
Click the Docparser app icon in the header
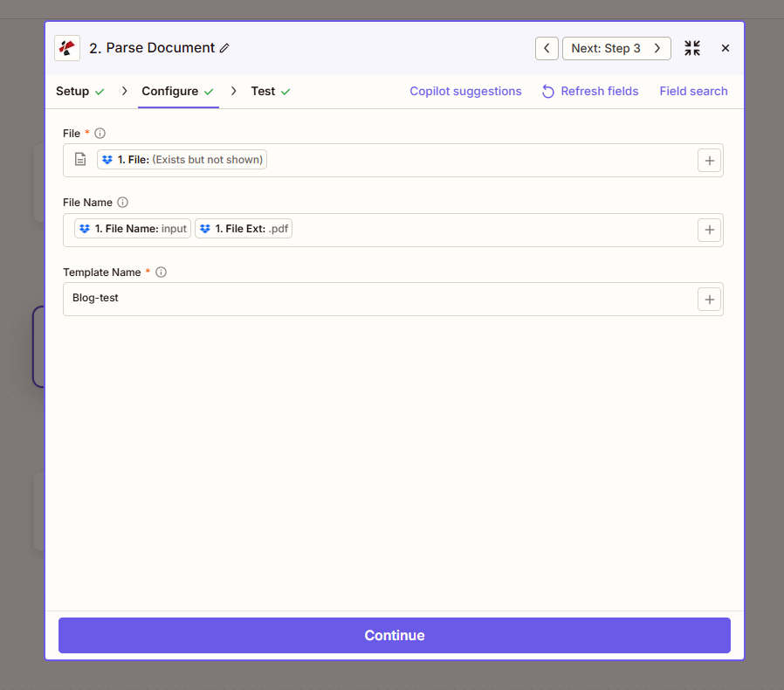pyautogui.click(x=67, y=48)
